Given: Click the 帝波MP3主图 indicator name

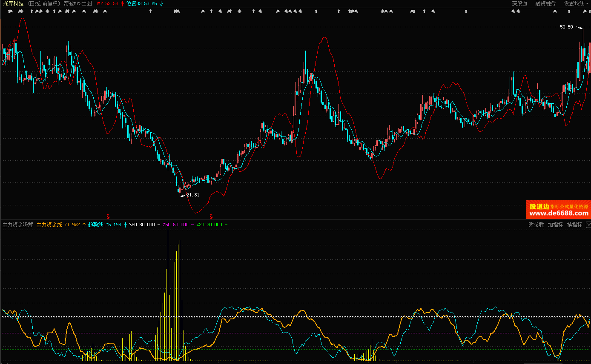Looking at the screenshot, I should [77, 3].
